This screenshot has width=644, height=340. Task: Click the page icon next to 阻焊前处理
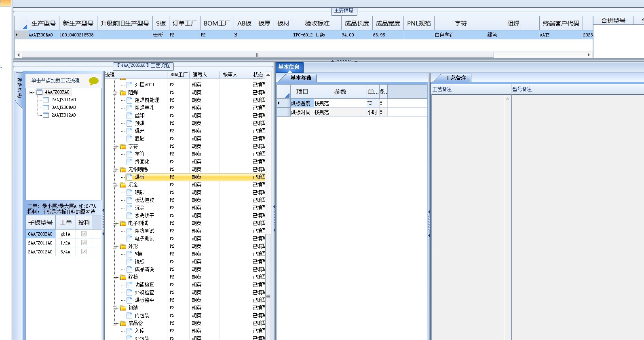point(129,100)
